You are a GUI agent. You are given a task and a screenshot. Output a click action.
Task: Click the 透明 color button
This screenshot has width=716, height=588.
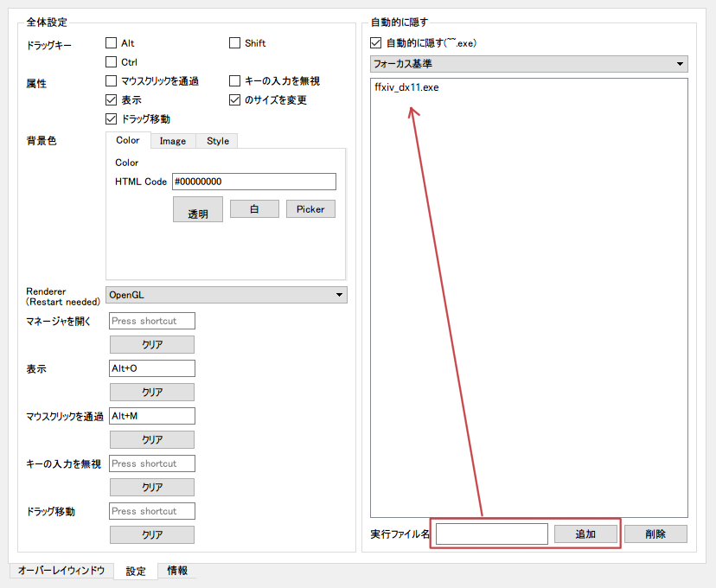(x=198, y=209)
